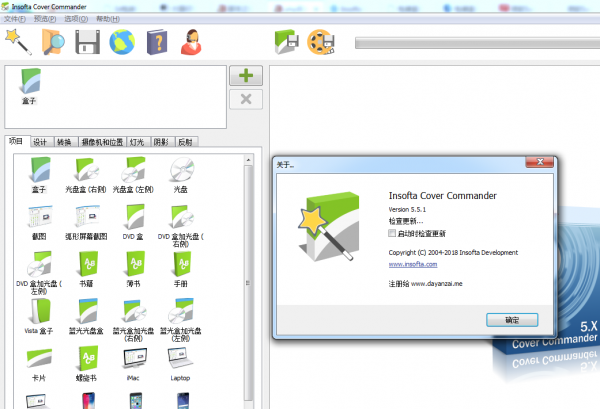Viewport: 600px width, 409px height.
Task: Choose the DVD 盒 template
Action: (133, 222)
